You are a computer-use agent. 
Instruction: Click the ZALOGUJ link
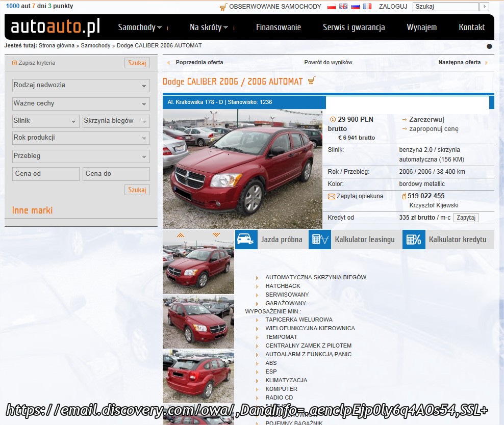pos(393,7)
